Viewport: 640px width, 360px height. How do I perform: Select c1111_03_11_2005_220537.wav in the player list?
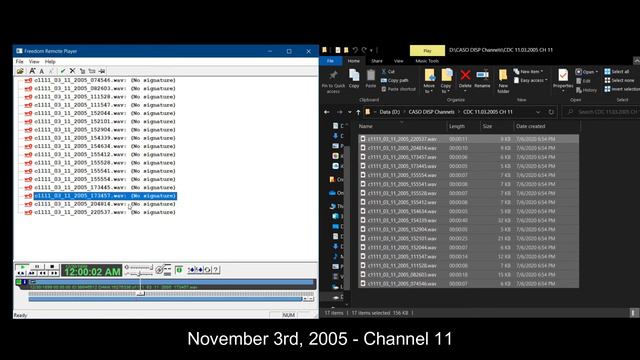pyautogui.click(x=104, y=212)
